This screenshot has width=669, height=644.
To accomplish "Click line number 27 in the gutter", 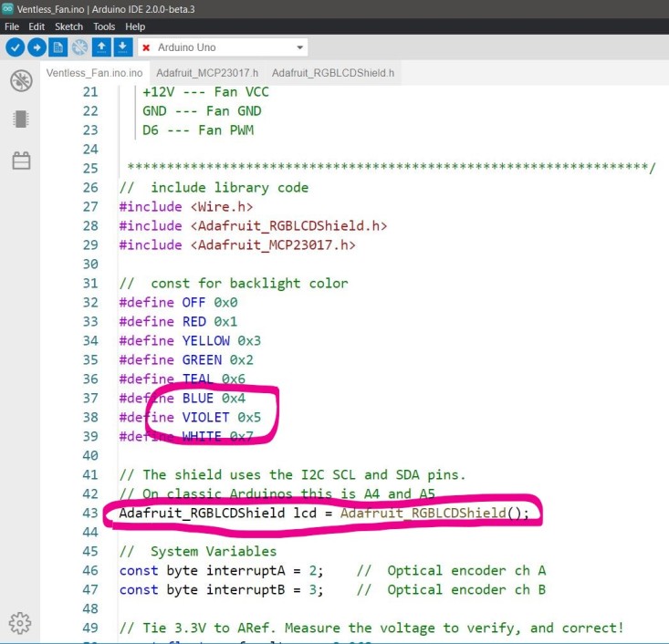I will pyautogui.click(x=90, y=206).
